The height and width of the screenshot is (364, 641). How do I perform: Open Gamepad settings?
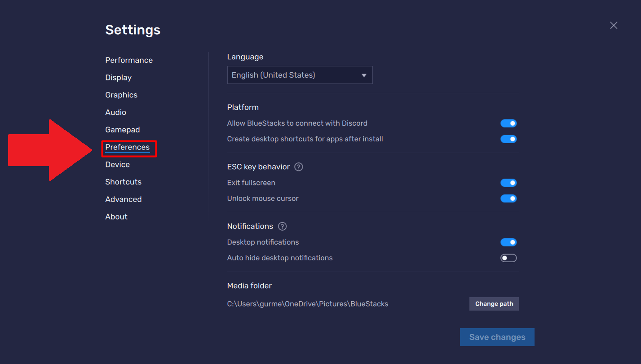(123, 130)
